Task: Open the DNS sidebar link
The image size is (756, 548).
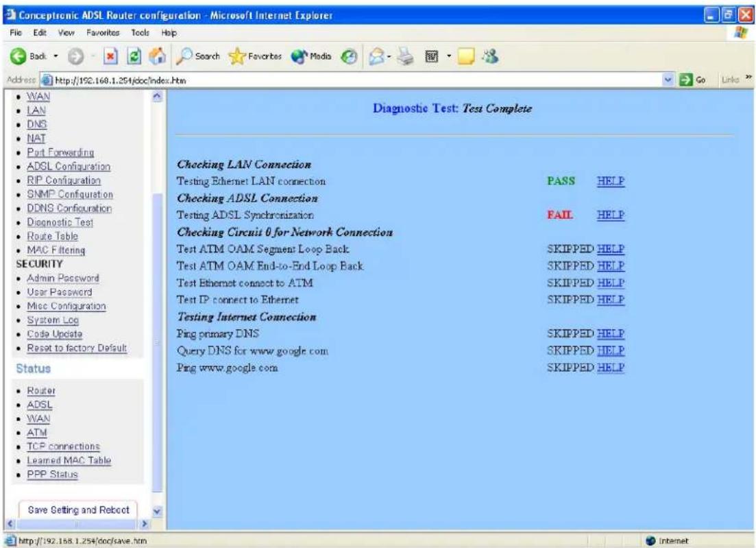Action: (36, 124)
